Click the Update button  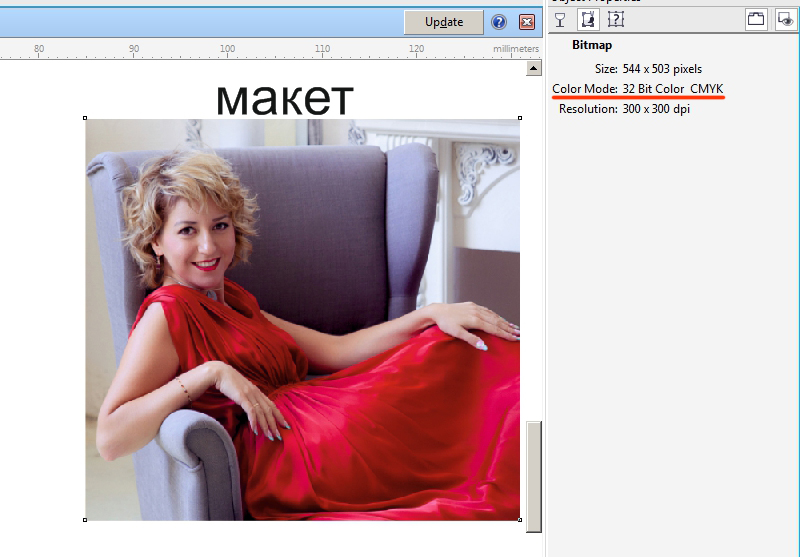443,22
